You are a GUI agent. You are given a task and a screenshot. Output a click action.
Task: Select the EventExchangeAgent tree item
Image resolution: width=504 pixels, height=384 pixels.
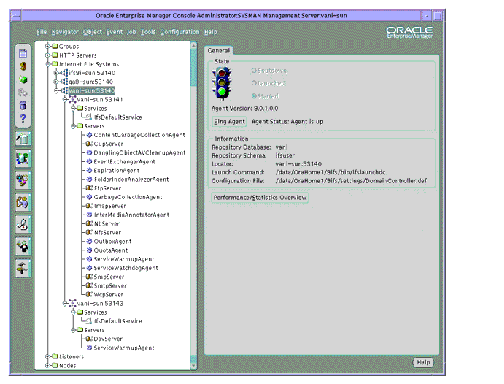point(124,162)
